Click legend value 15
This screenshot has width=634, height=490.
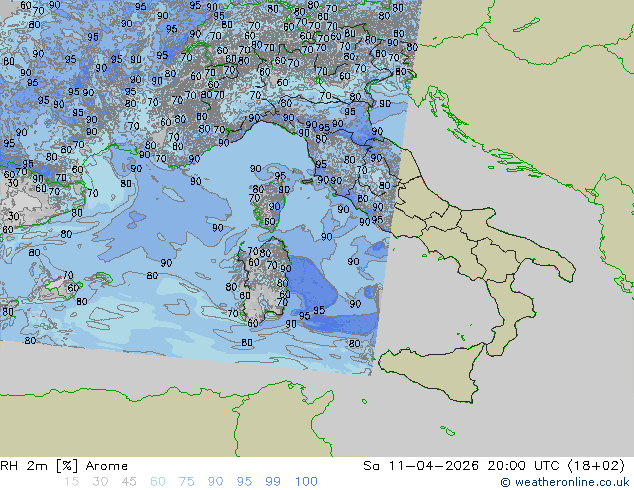click(71, 482)
